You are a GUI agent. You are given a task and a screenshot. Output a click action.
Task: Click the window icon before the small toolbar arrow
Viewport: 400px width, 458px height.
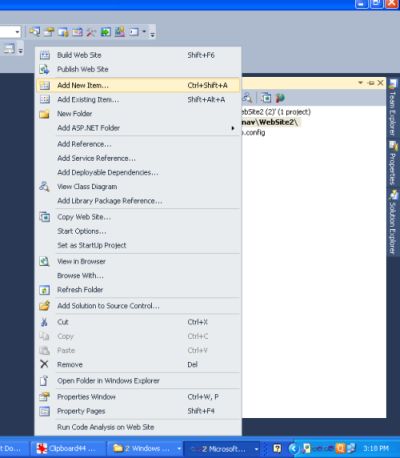tap(134, 32)
